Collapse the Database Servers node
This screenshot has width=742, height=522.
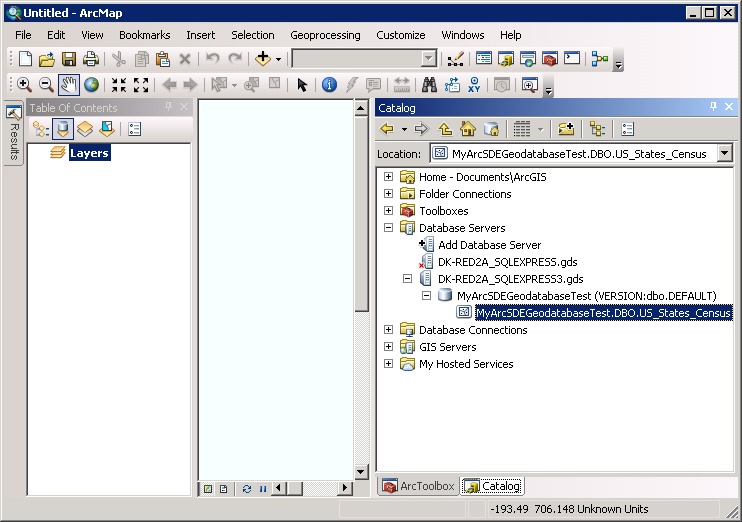tap(389, 228)
